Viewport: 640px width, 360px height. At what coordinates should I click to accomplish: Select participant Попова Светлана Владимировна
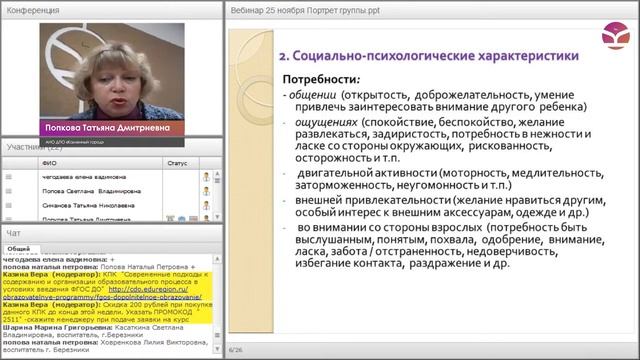(x=91, y=191)
